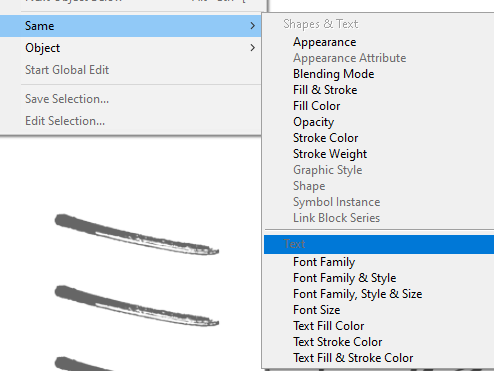
Task: Select Same Stroke Color
Action: (x=326, y=138)
